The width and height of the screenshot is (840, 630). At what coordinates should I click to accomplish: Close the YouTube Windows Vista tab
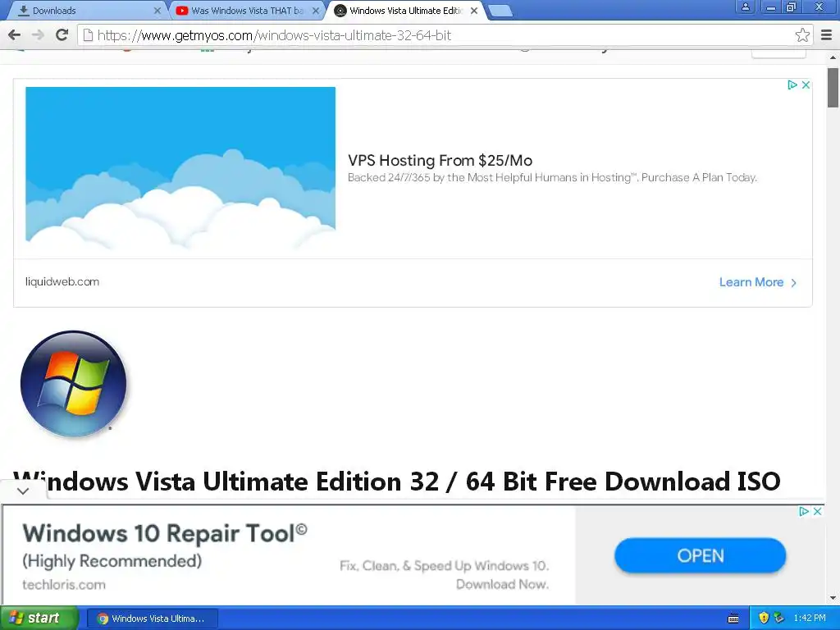tap(316, 11)
